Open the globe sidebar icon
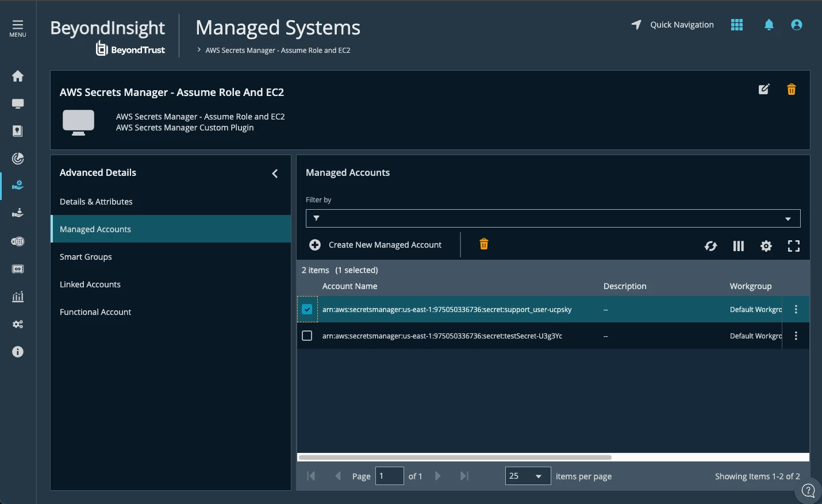This screenshot has width=822, height=504. (18, 241)
